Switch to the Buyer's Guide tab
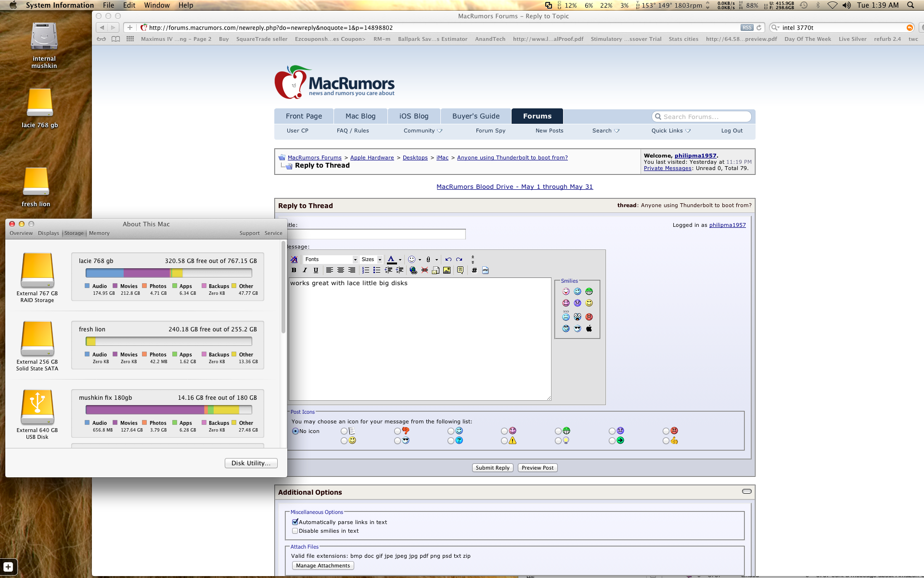This screenshot has width=924, height=578. [x=476, y=116]
